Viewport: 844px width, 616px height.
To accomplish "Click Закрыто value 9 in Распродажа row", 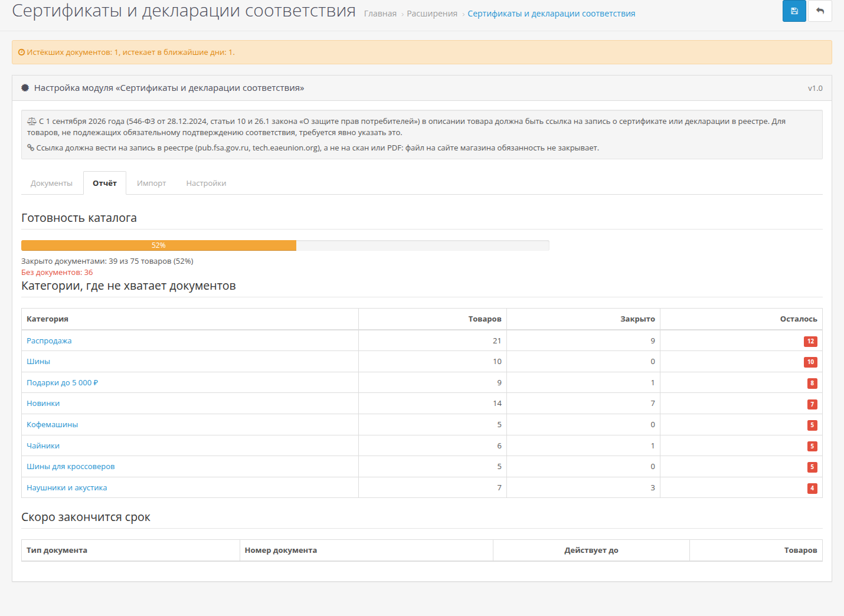I will 653,341.
